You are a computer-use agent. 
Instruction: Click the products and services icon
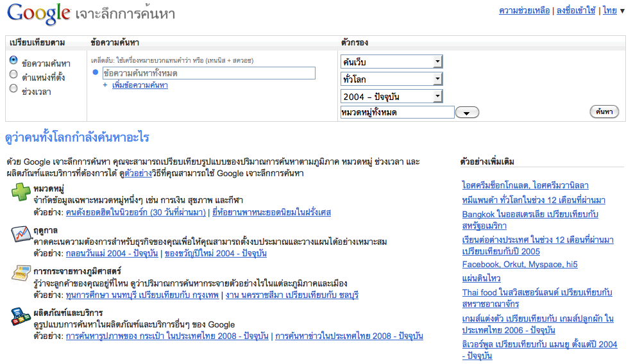[x=20, y=316]
